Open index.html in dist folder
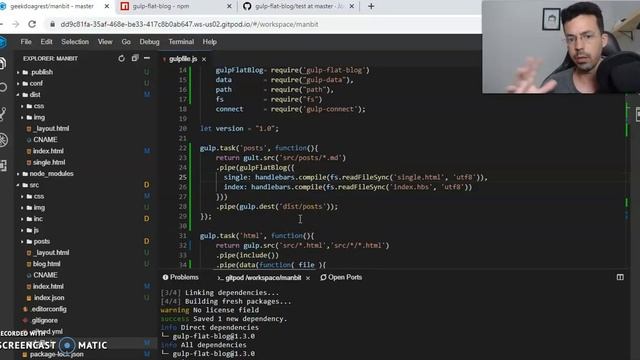The width and height of the screenshot is (640, 360). point(48,151)
